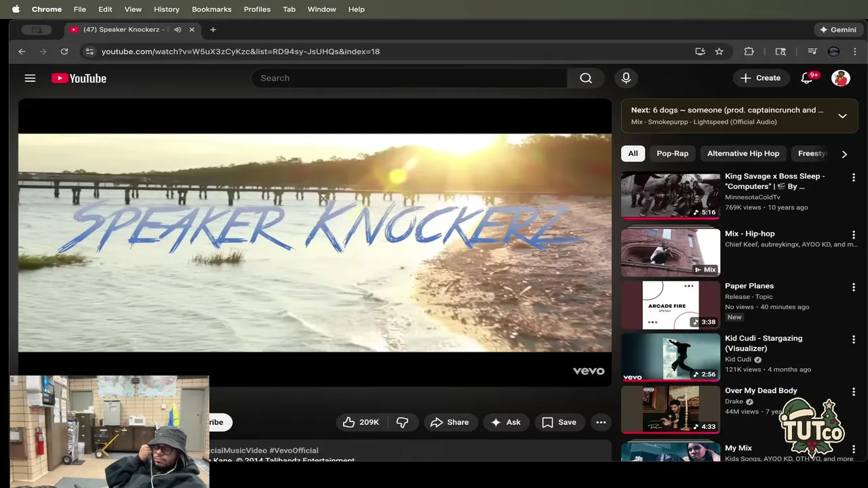Open the notifications bell
The height and width of the screenshot is (488, 868).
(x=807, y=78)
